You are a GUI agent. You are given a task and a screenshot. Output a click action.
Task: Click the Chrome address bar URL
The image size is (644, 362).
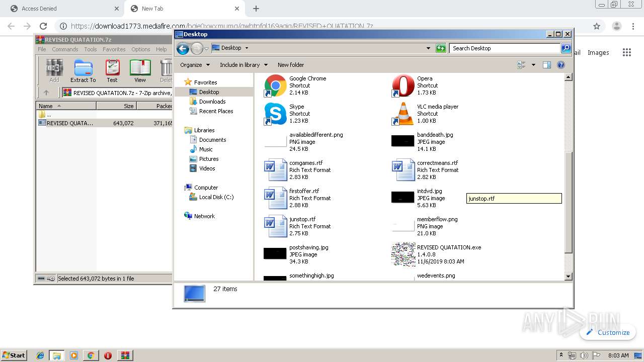[x=221, y=26]
